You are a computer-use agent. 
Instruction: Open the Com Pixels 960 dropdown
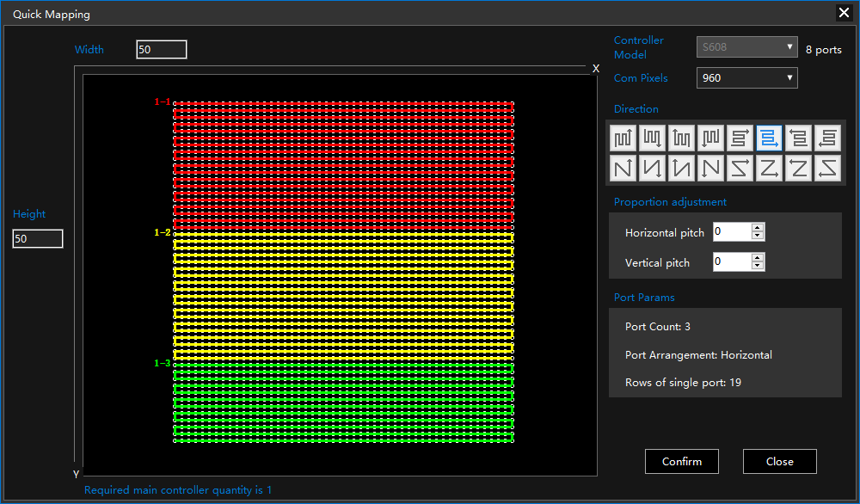coord(746,78)
